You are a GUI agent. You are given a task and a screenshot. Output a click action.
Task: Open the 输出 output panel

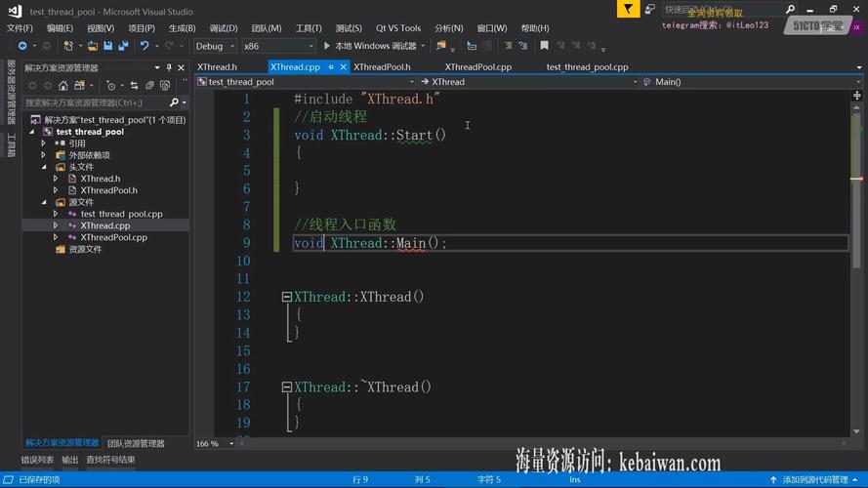[69, 460]
